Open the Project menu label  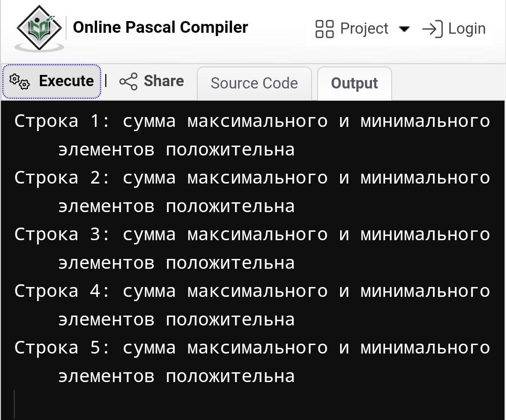pyautogui.click(x=364, y=29)
